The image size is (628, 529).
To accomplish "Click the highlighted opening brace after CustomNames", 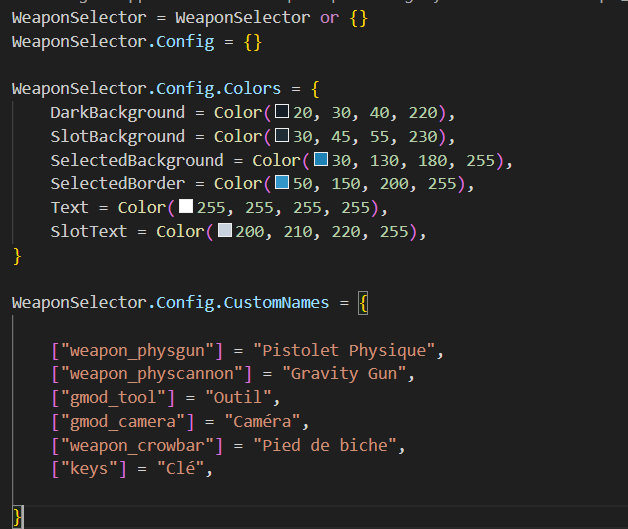I will click(x=363, y=302).
